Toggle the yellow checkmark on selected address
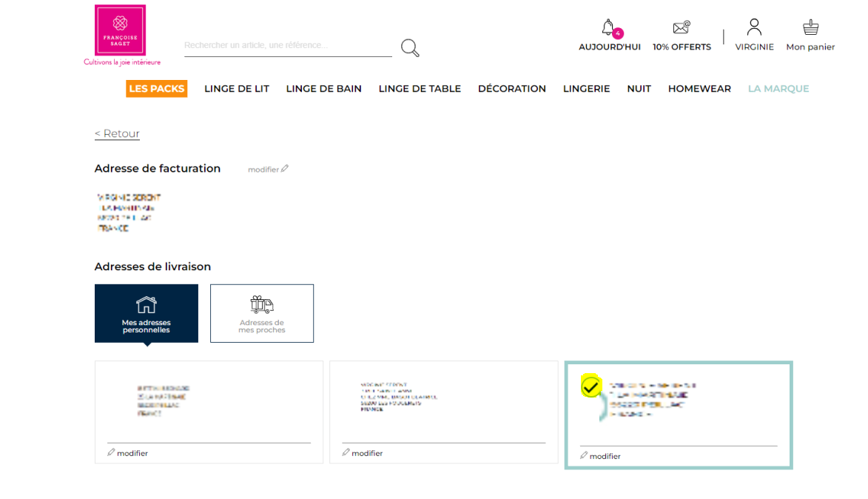The height and width of the screenshot is (499, 868). 591,386
